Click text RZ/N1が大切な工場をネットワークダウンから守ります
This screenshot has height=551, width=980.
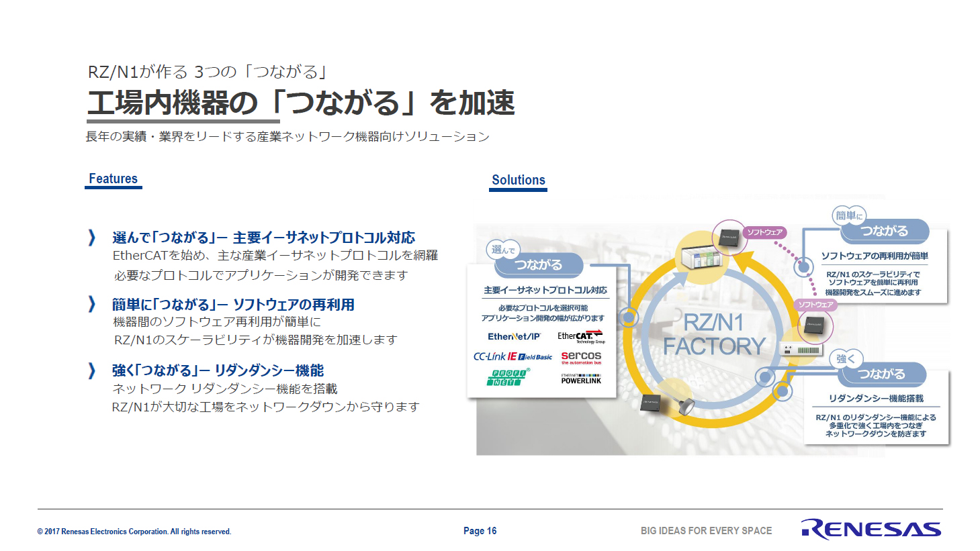[266, 407]
